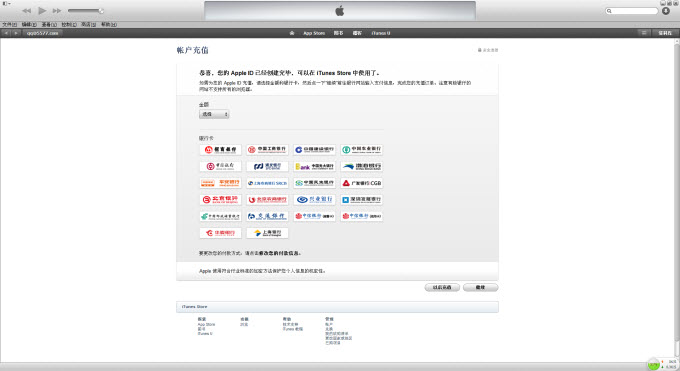Screen dimensions: 680x371
Task: Click the search field
Action: coord(632,11)
